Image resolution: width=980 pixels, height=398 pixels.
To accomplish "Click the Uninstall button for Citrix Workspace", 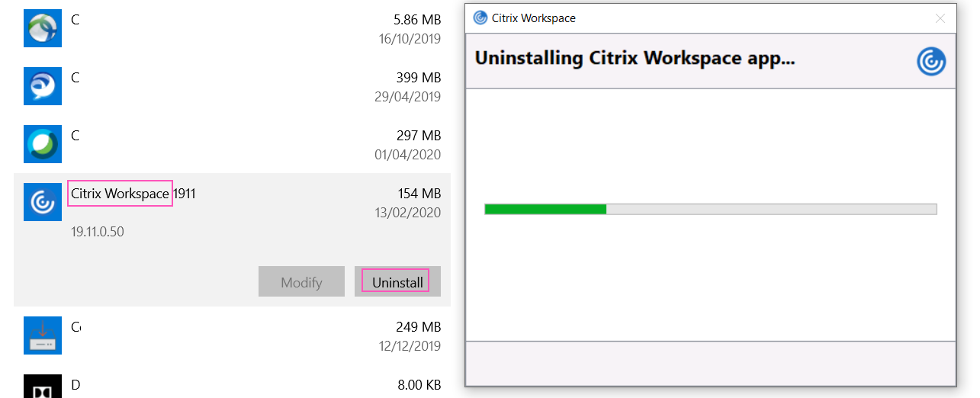I will point(397,281).
